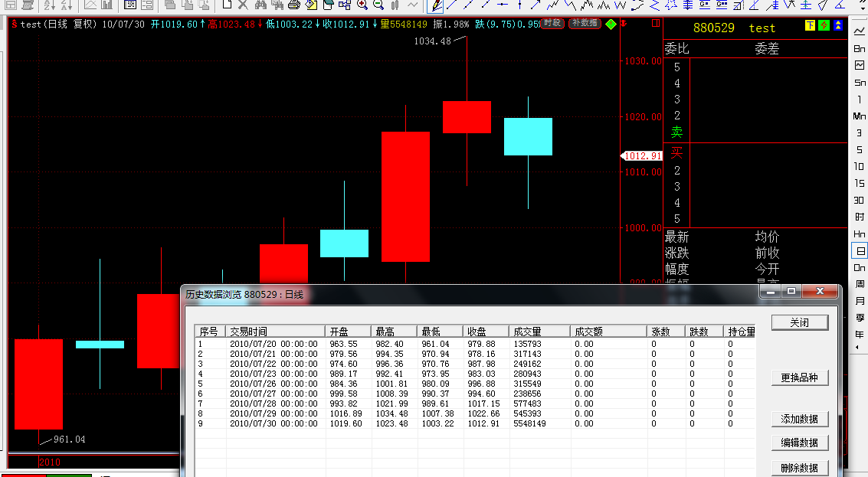Click the 委比 label in quote panel

676,49
